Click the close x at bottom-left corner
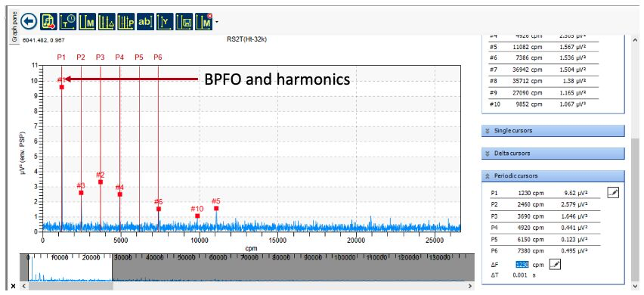644x295 pixels. pyautogui.click(x=13, y=286)
